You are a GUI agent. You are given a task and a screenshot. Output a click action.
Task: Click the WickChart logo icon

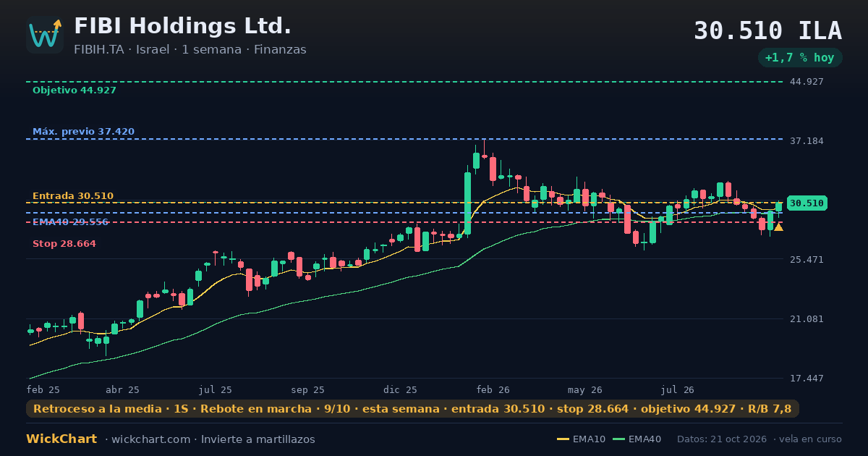click(45, 35)
